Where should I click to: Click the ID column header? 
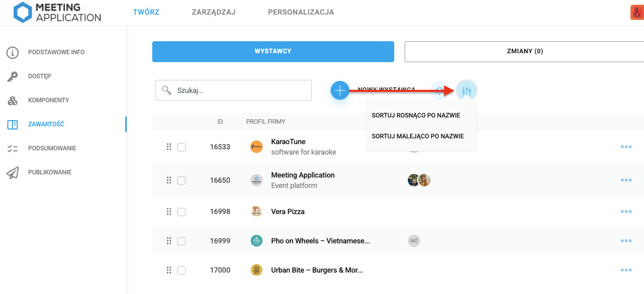click(x=220, y=122)
